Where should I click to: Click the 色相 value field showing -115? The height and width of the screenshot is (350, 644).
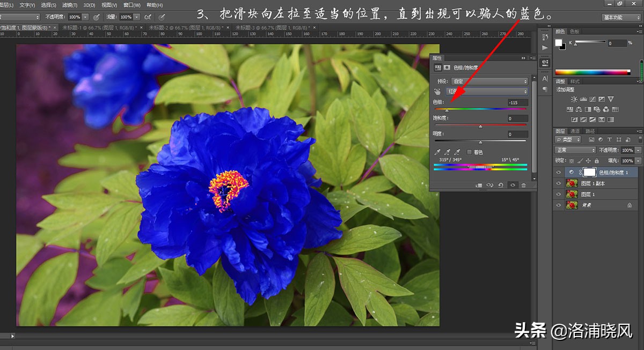point(517,102)
